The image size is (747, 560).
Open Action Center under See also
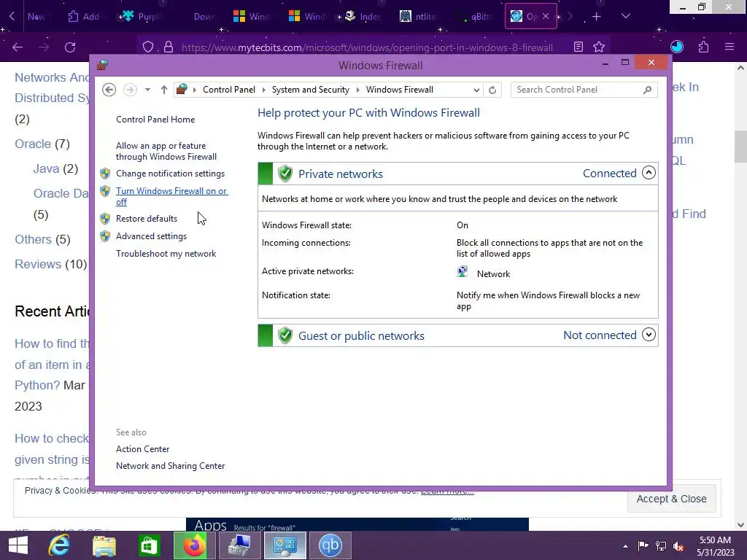point(142,449)
